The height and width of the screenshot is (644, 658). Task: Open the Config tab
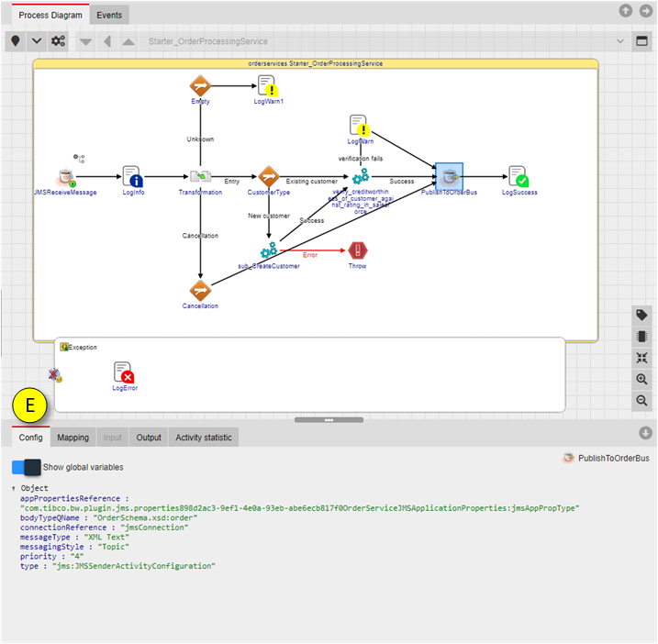(x=30, y=438)
